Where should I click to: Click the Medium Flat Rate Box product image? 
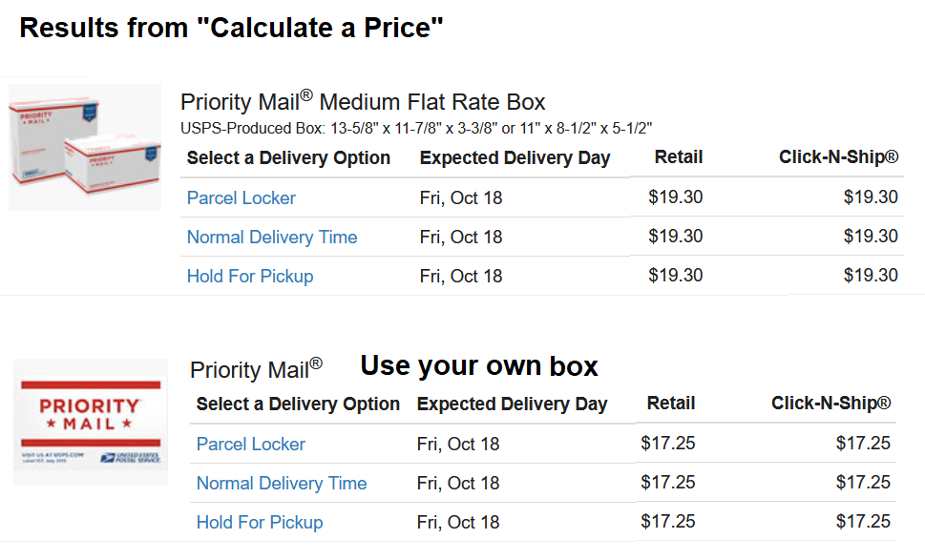[x=85, y=147]
